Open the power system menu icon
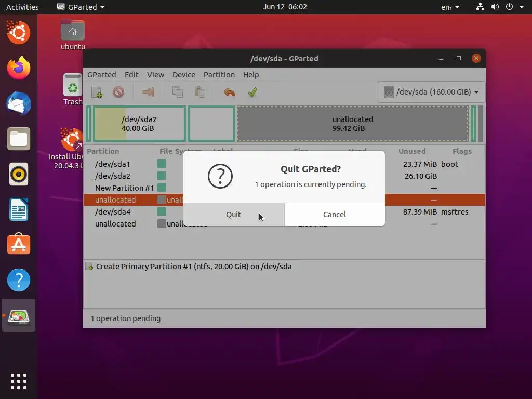This screenshot has width=532, height=399. pyautogui.click(x=509, y=7)
